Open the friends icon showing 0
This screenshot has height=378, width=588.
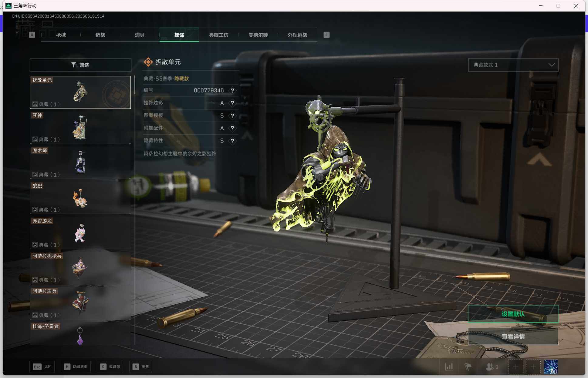(x=492, y=367)
